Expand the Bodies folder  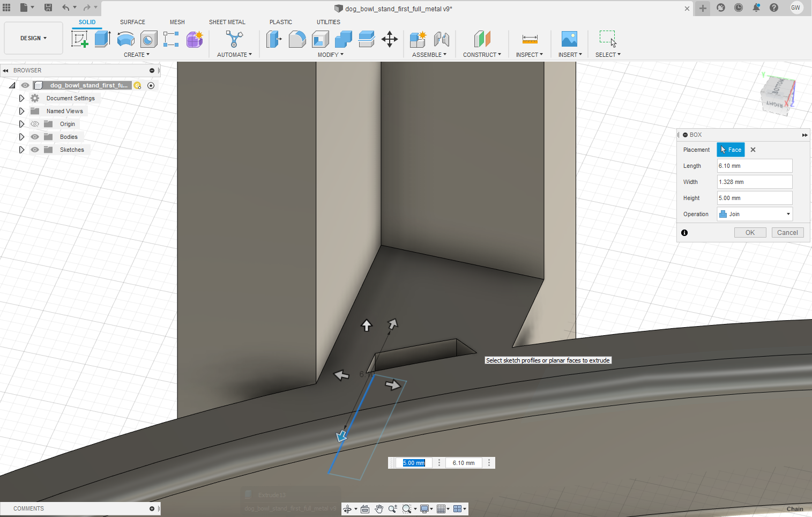coord(21,137)
